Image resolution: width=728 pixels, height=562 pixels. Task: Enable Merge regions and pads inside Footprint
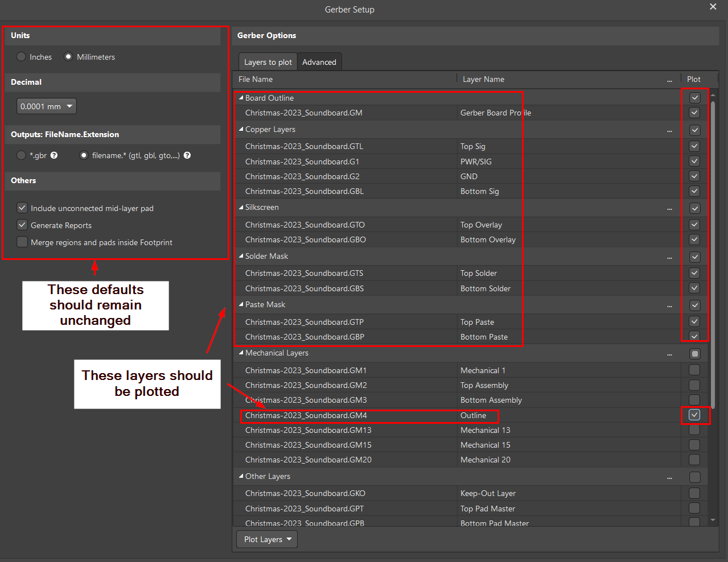coord(22,242)
